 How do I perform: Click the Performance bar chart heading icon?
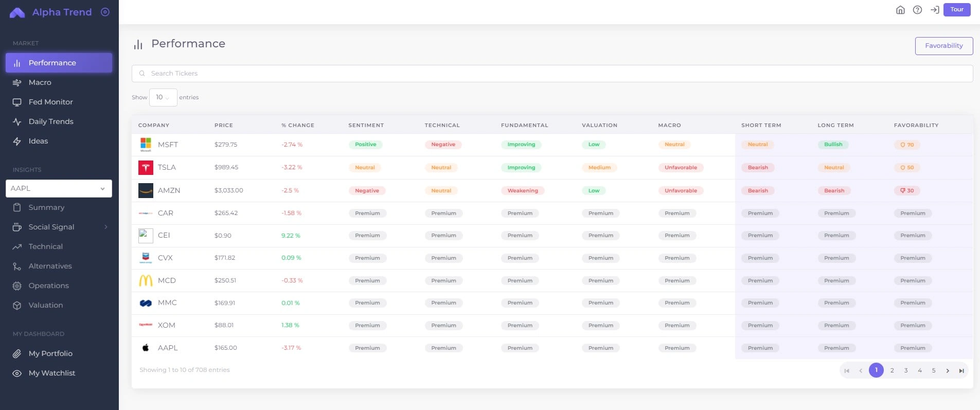pos(138,45)
